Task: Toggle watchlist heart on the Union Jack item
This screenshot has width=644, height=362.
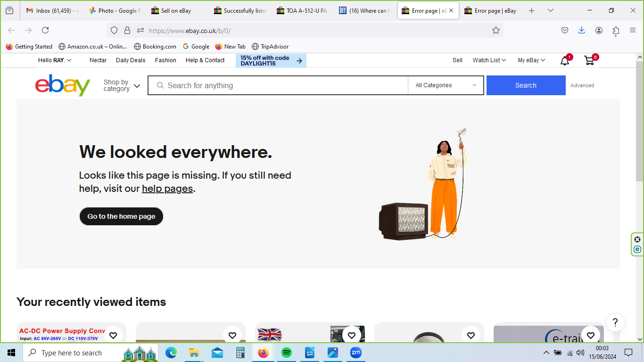Action: click(x=352, y=335)
